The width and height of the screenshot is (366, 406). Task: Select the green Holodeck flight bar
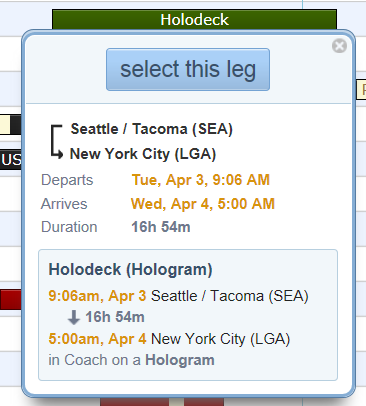[x=194, y=19]
